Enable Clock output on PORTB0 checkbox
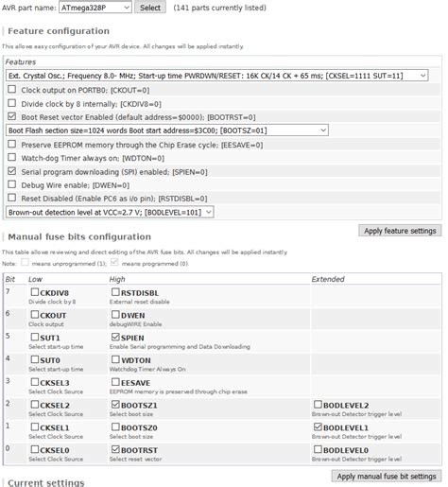 (11, 90)
